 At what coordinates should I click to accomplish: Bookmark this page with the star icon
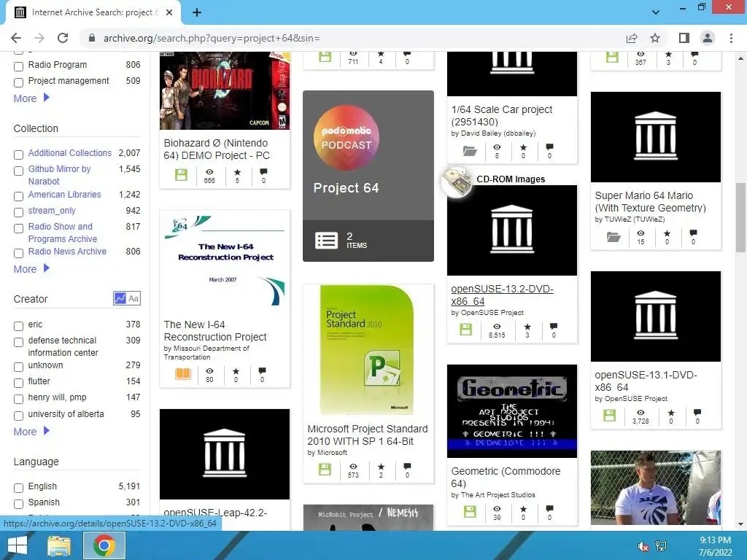(x=655, y=38)
